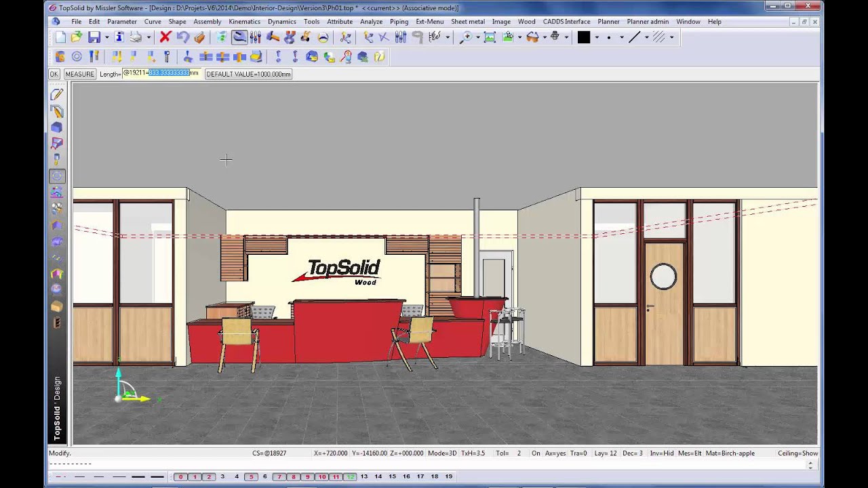Click the OK button
Viewport: 868px width, 488px height.
pyautogui.click(x=54, y=74)
